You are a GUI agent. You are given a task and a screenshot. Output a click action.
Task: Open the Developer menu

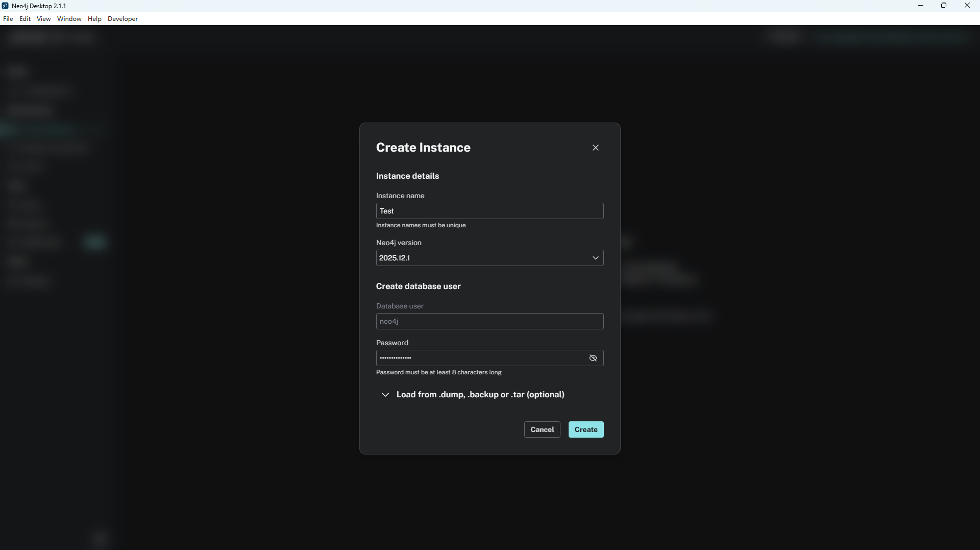pos(122,19)
